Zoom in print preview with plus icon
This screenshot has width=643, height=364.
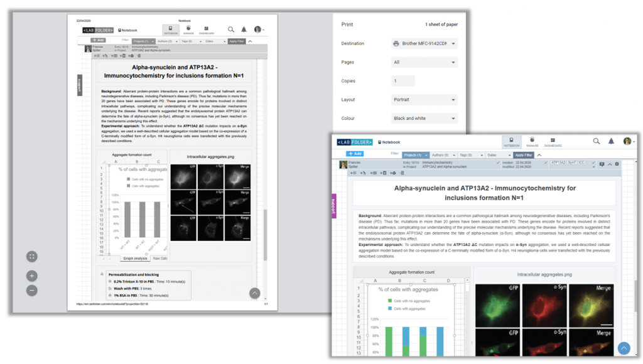click(x=32, y=276)
